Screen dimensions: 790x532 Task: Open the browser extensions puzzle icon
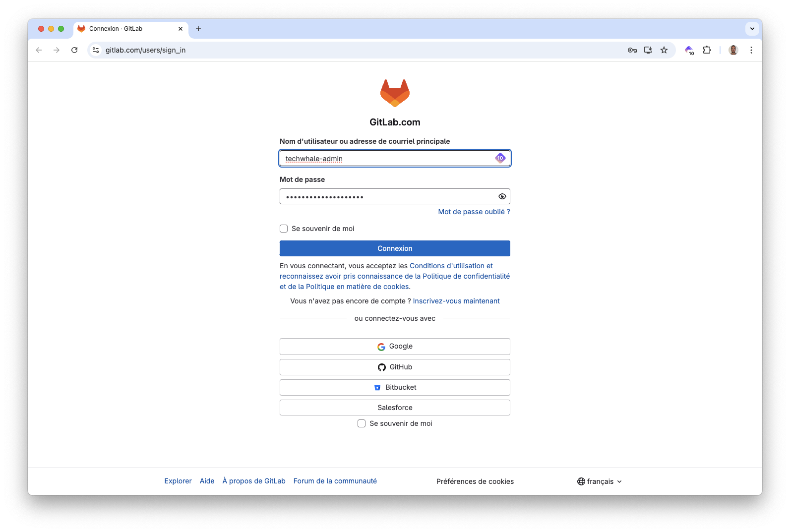click(707, 50)
